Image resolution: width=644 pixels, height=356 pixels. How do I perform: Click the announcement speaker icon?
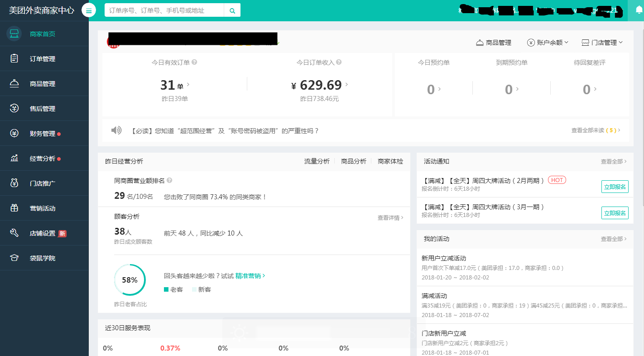(116, 130)
